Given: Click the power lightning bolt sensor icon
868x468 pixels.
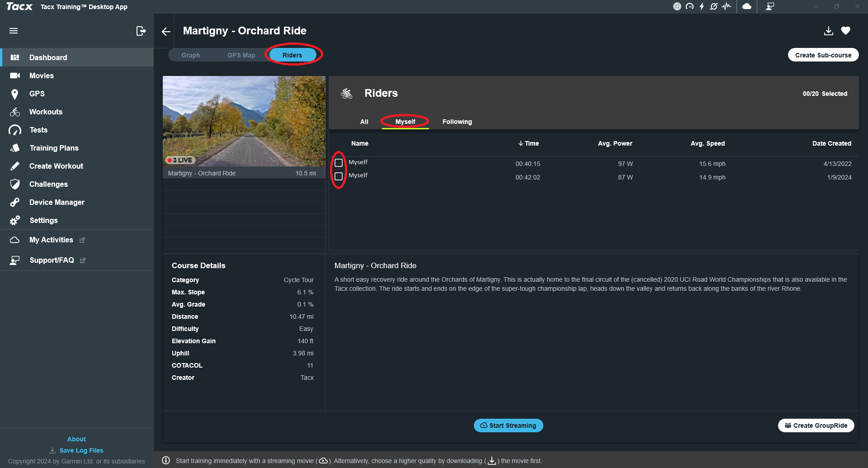Looking at the screenshot, I should tap(702, 6).
